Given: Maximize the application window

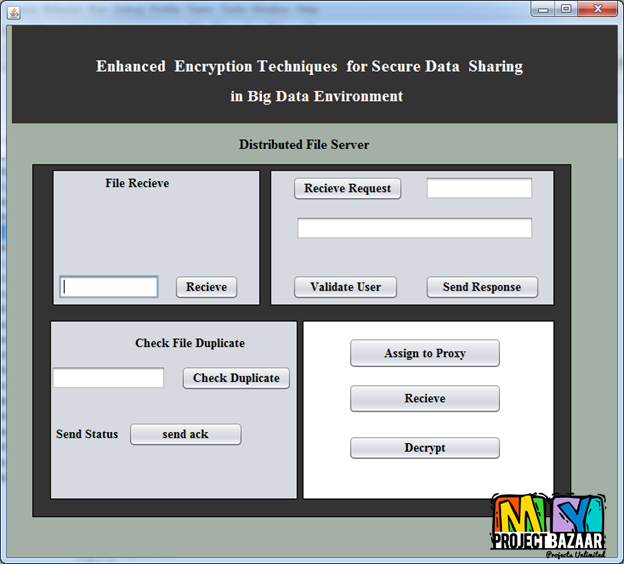Looking at the screenshot, I should coord(567,9).
